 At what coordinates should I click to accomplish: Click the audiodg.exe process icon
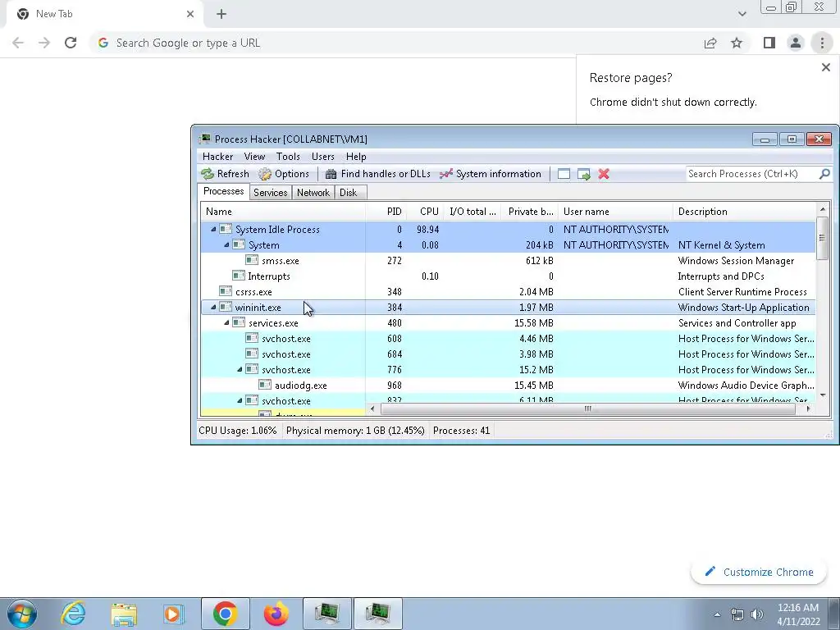(265, 386)
